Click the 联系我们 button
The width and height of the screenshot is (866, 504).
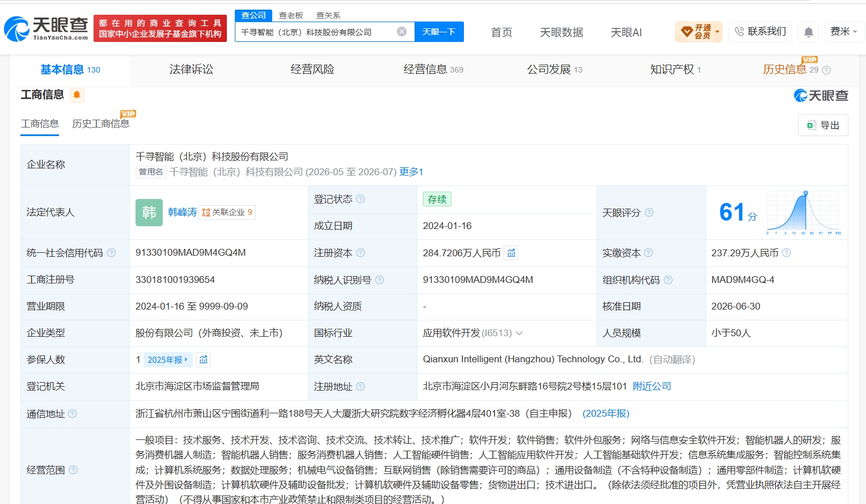(x=760, y=32)
